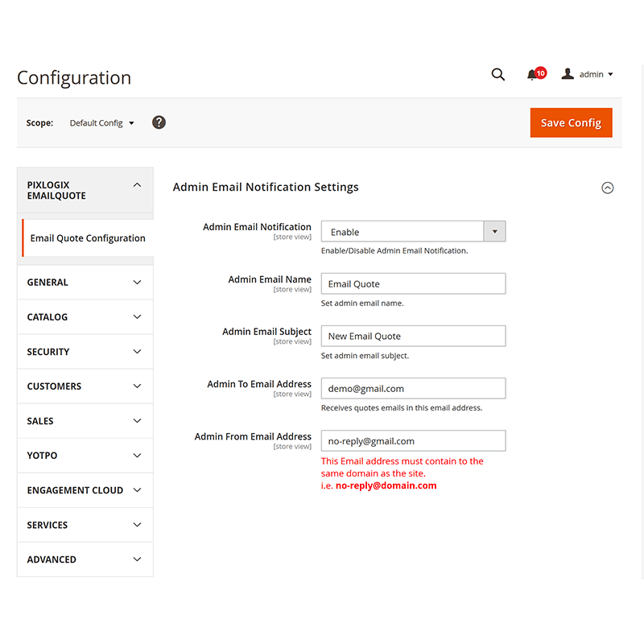Click the Admin Email Name text field
Screen dimensions: 644x644
(x=413, y=283)
